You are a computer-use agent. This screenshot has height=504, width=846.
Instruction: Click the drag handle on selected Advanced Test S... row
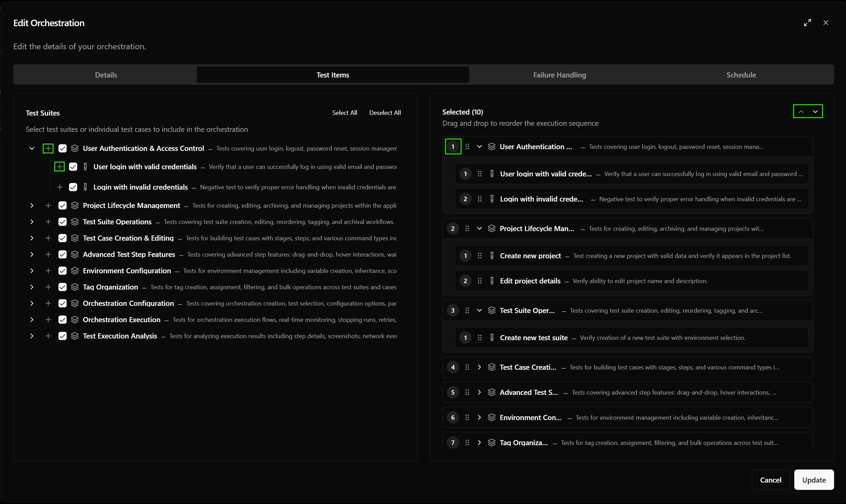pyautogui.click(x=467, y=393)
